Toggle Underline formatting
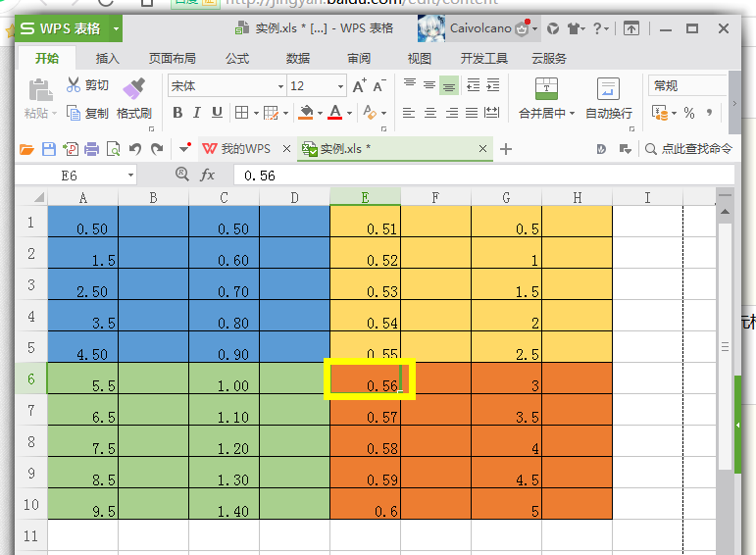This screenshot has width=756, height=555. click(217, 113)
